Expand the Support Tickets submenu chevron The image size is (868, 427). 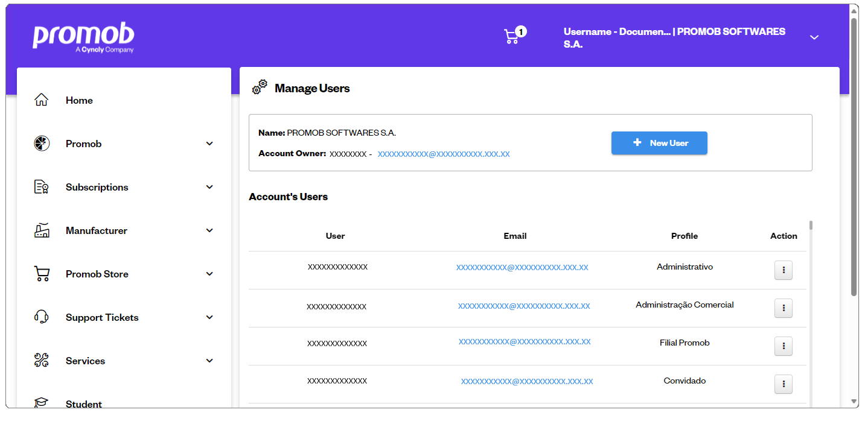click(x=209, y=317)
